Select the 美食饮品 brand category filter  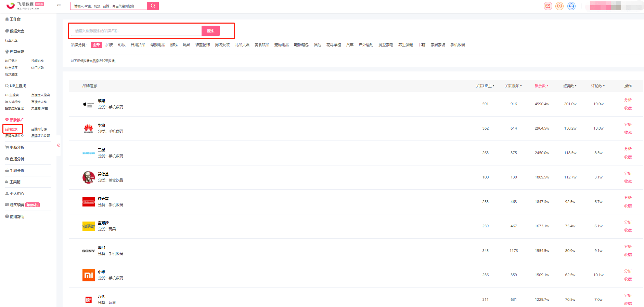(262, 45)
